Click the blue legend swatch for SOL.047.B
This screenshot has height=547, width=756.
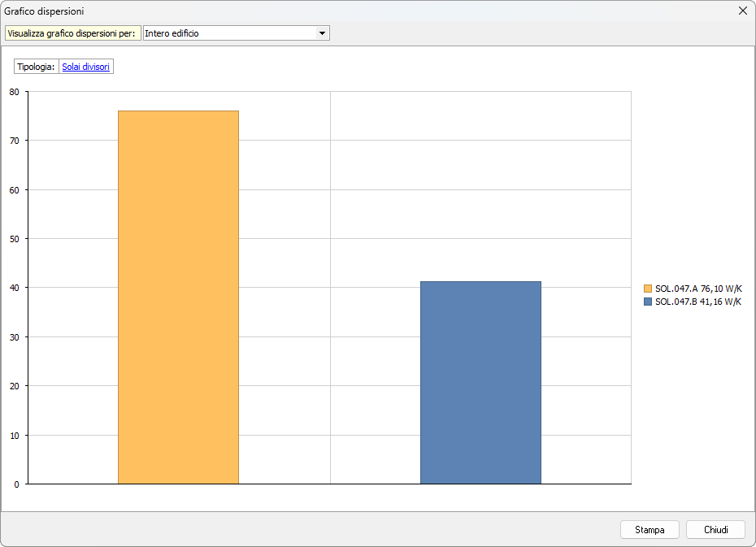pyautogui.click(x=648, y=302)
